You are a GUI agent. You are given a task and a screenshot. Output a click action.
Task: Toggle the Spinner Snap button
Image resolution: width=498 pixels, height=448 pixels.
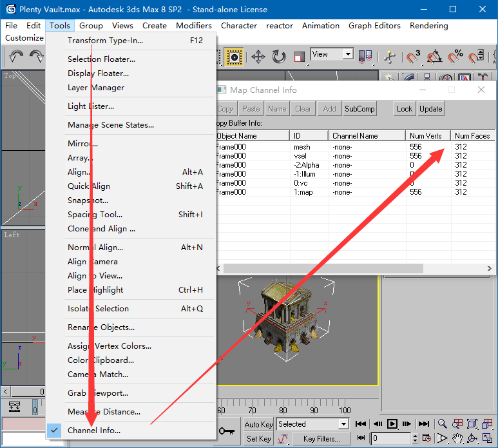point(476,57)
